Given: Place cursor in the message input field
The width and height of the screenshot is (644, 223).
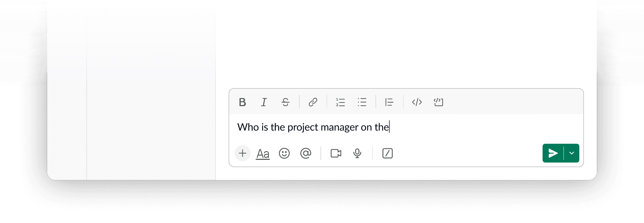Looking at the screenshot, I should coord(429,127).
